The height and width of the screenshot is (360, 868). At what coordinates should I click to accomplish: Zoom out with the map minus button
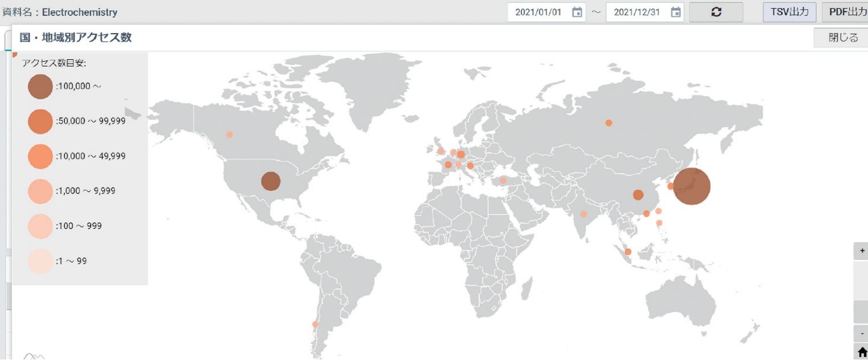click(x=862, y=334)
